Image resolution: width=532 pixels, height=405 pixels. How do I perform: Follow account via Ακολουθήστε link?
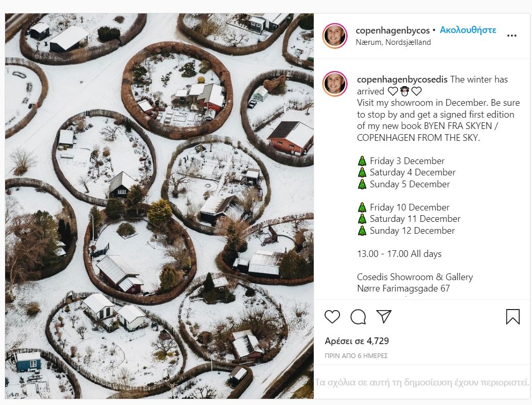pyautogui.click(x=468, y=30)
